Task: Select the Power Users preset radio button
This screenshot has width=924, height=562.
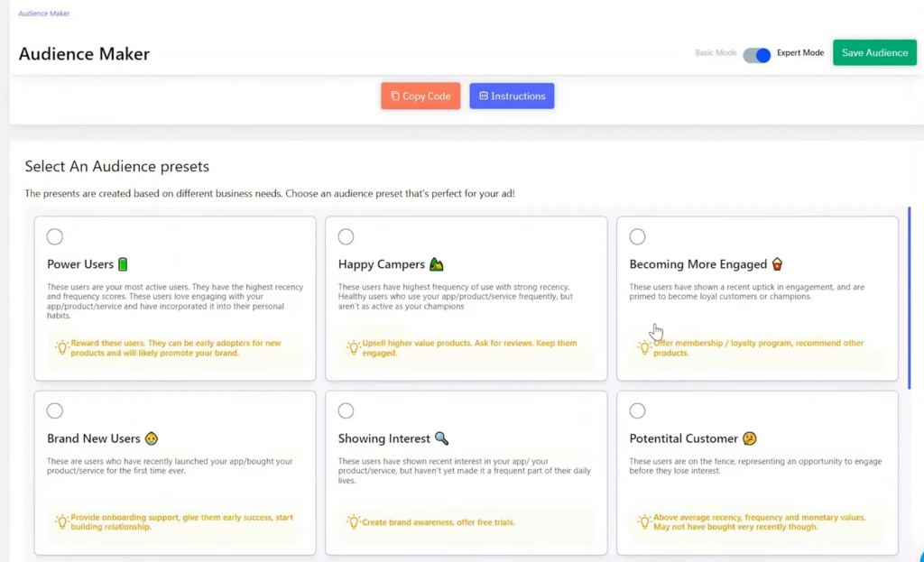Action: pos(54,235)
